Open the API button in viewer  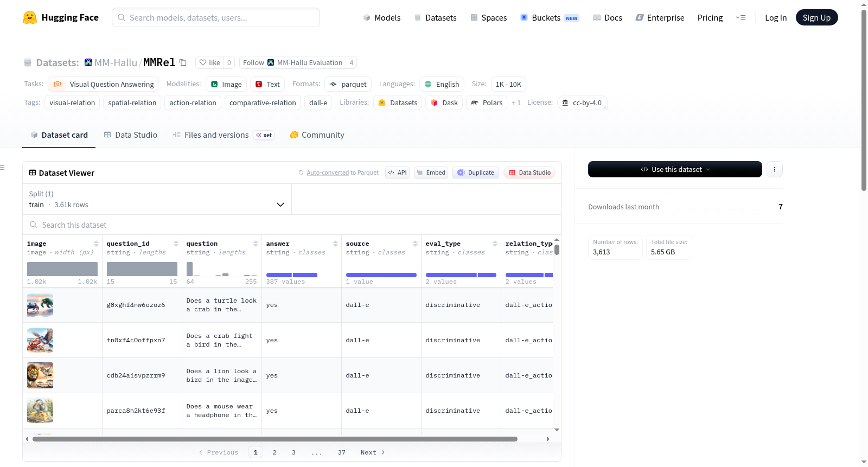click(x=397, y=173)
